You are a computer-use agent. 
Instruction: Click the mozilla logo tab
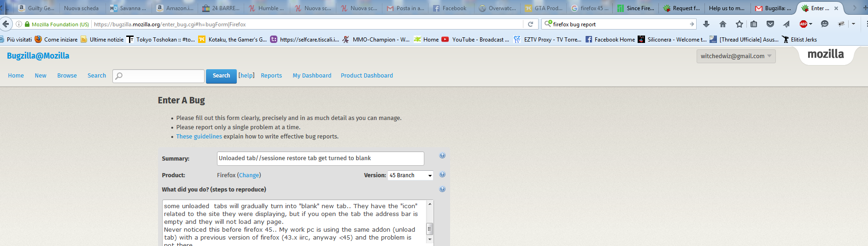826,54
